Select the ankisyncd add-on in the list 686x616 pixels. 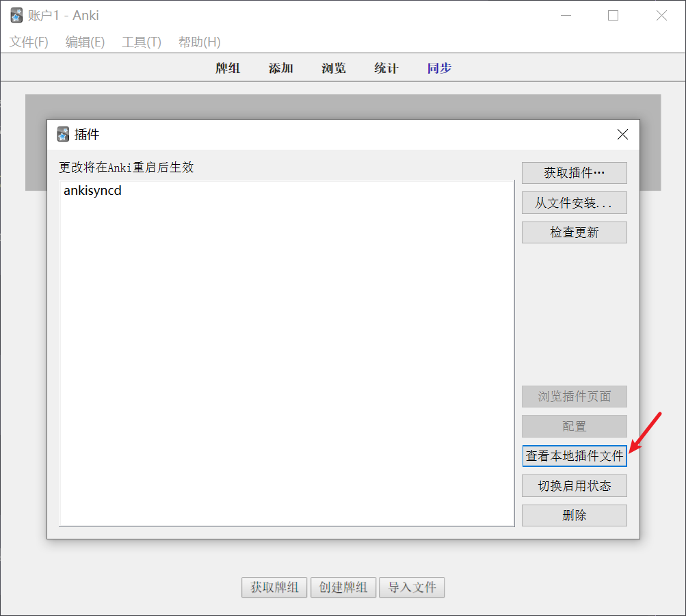point(92,191)
